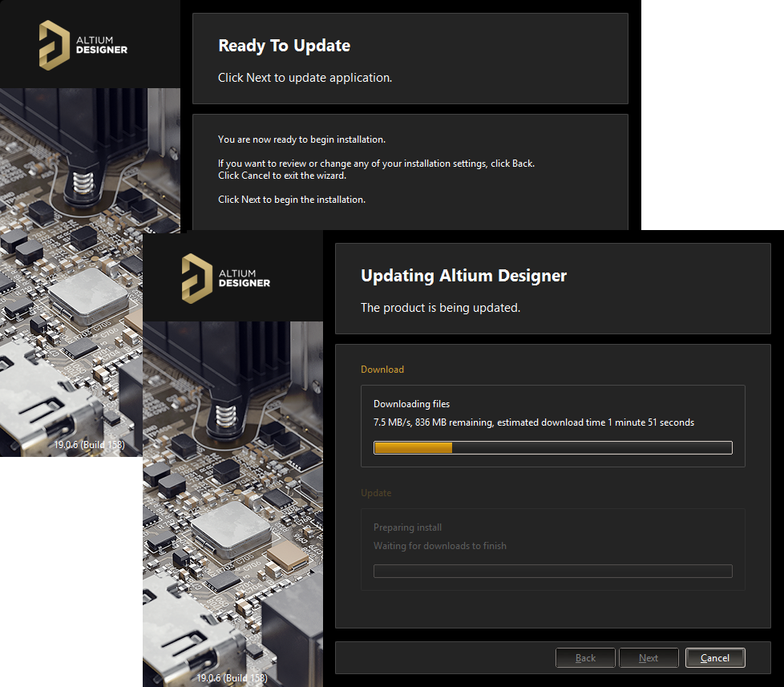
Task: Click 'Waiting for downloads to finish' text
Action: pyautogui.click(x=439, y=546)
